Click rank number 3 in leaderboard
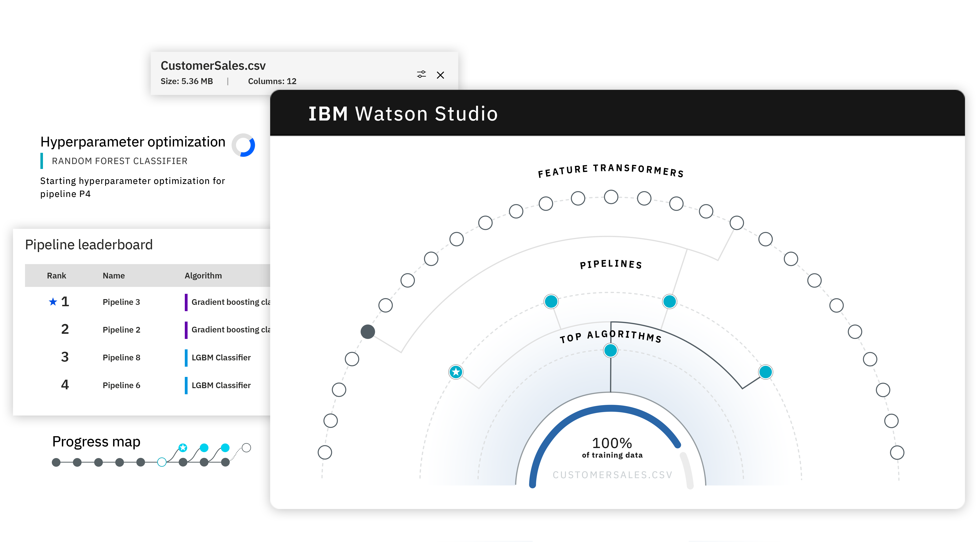980x551 pixels. [x=65, y=357]
